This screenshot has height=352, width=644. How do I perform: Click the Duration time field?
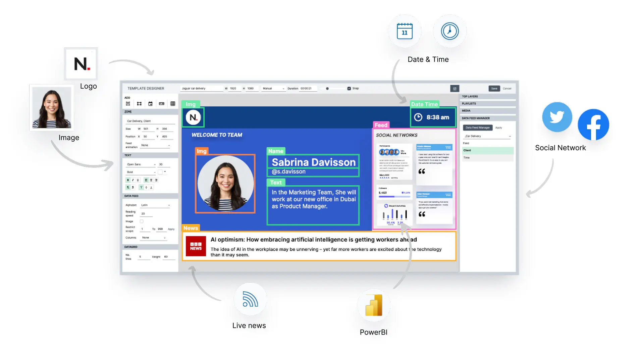point(308,89)
